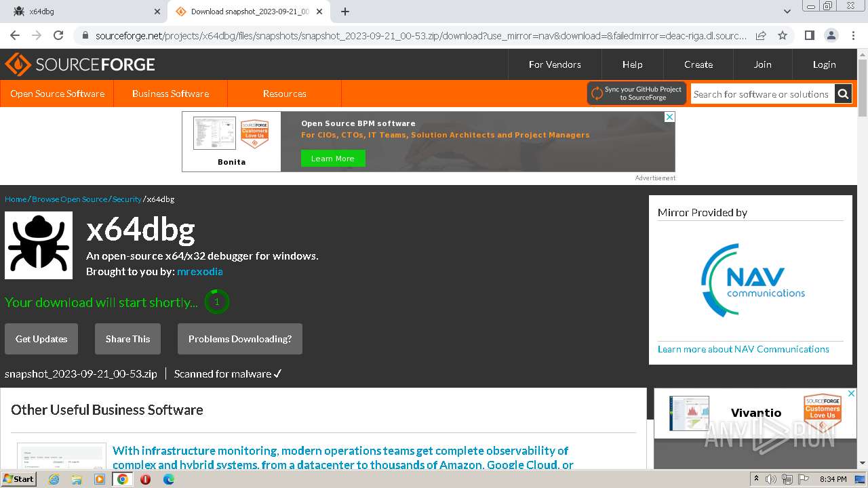Viewport: 868px width, 488px height.
Task: Show hidden tray icons arrow
Action: coord(756,479)
